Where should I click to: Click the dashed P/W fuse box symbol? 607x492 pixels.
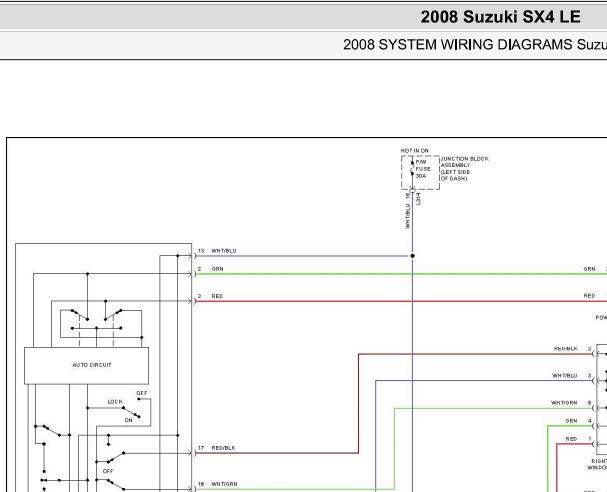420,173
